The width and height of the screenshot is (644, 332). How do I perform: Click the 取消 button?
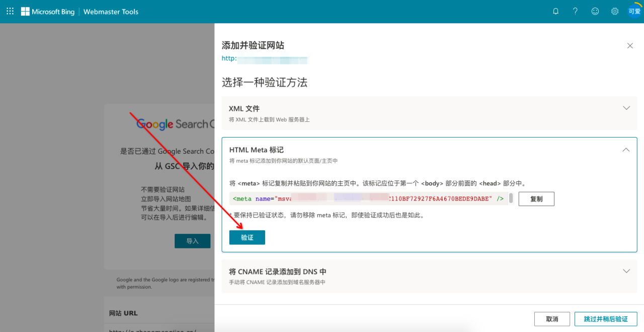[x=552, y=319]
